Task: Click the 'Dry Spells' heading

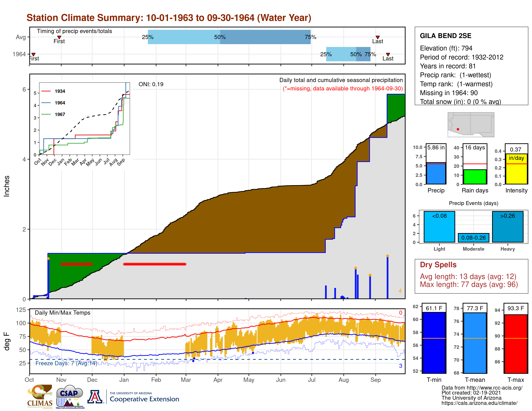Action: click(x=438, y=265)
